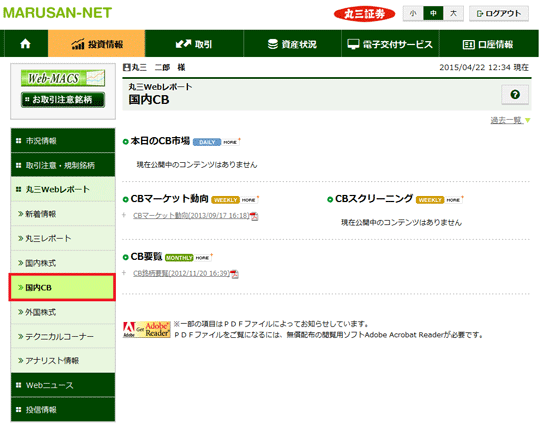Click the MARUSAN-NET title logo
This screenshot has width=540, height=433.
(x=58, y=13)
